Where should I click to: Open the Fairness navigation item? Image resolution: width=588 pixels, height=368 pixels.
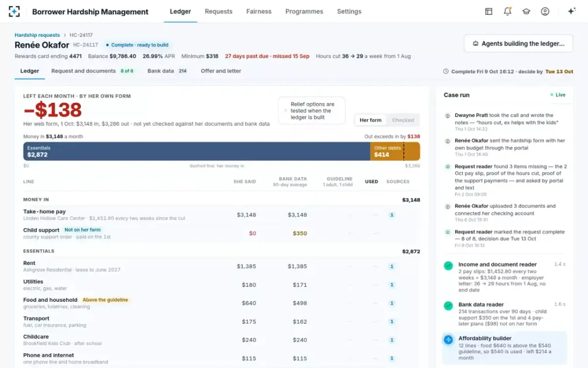(259, 11)
